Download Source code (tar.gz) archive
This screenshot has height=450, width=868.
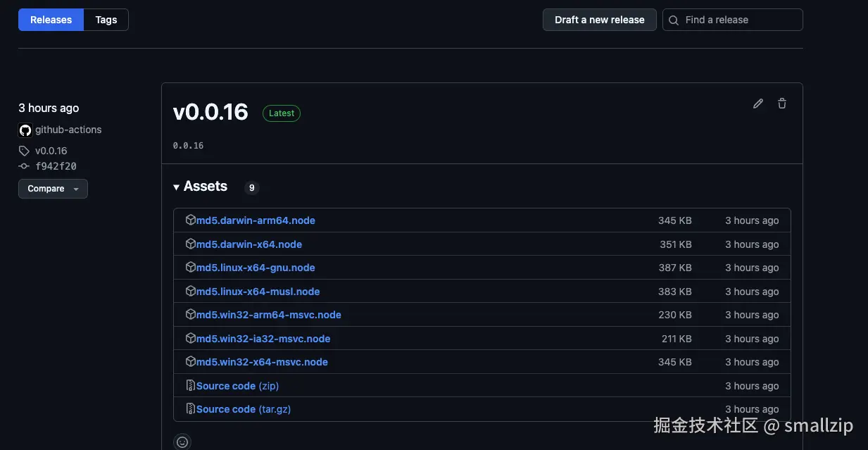pyautogui.click(x=244, y=409)
